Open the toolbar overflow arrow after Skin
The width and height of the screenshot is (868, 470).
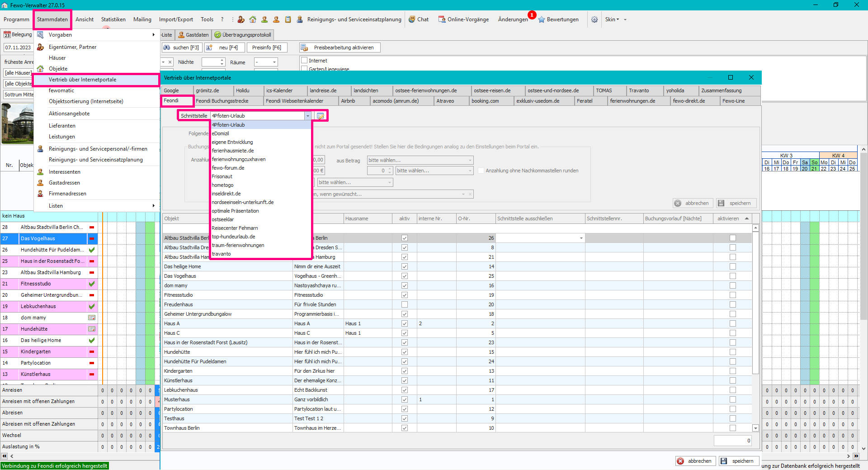(x=625, y=19)
